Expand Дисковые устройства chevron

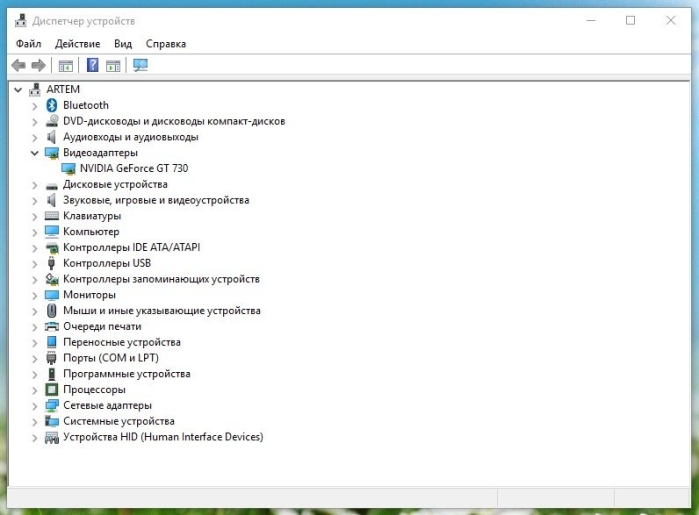pos(34,185)
